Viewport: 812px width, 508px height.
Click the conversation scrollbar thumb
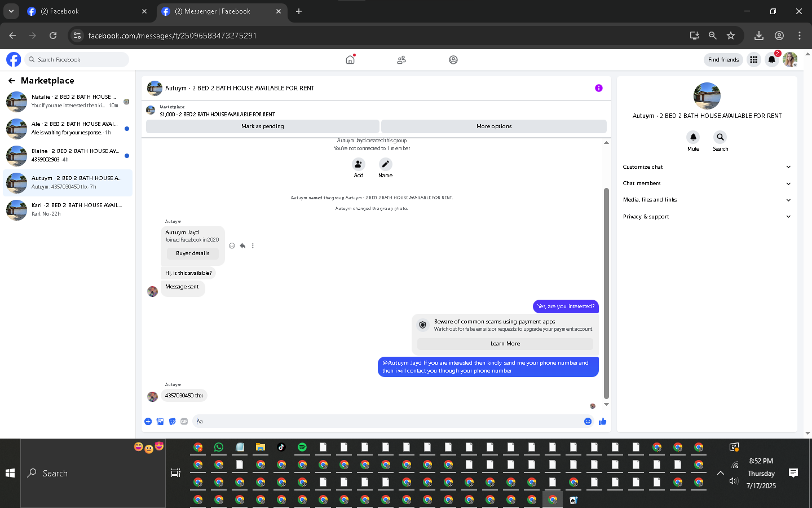[606, 294]
